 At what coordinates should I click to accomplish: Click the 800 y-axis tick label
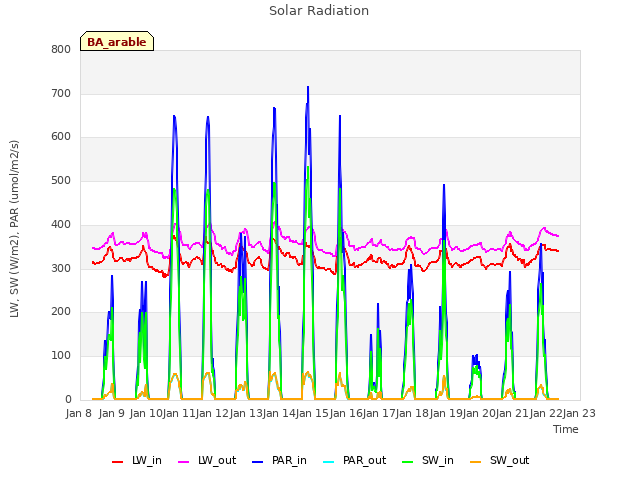pos(61,49)
